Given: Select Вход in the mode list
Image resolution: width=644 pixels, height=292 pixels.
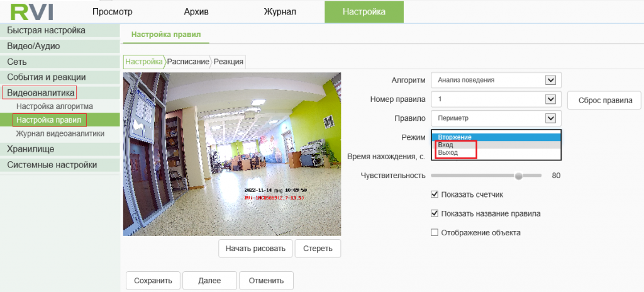Looking at the screenshot, I should pos(446,145).
